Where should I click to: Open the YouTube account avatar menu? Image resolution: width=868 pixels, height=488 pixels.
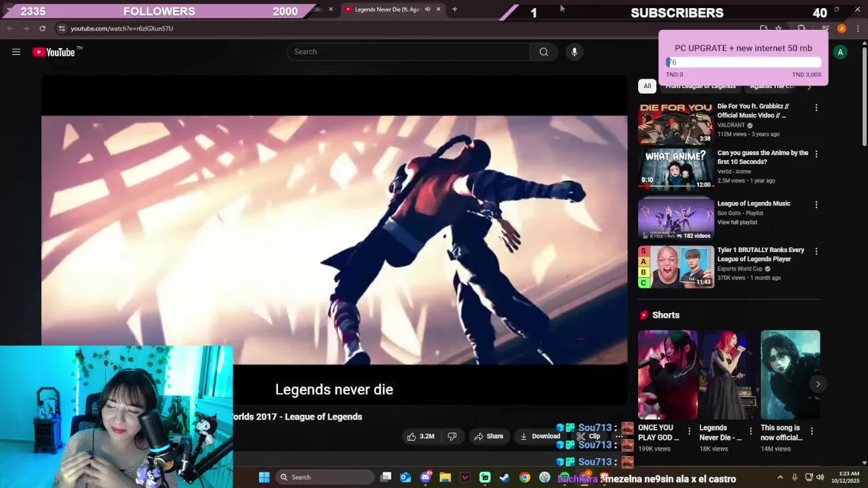[840, 52]
